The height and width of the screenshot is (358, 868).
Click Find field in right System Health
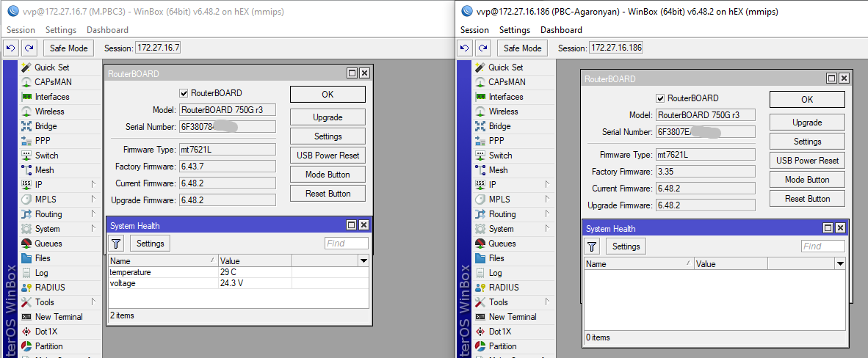[x=822, y=246]
